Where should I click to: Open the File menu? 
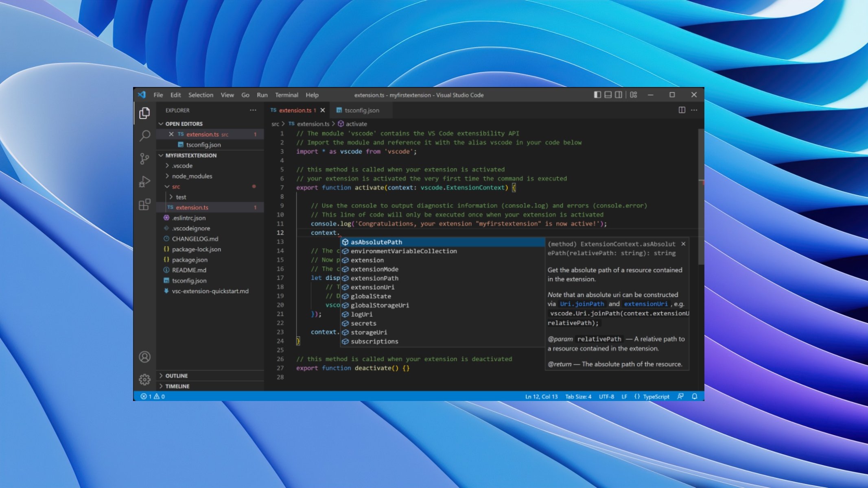pyautogui.click(x=158, y=95)
